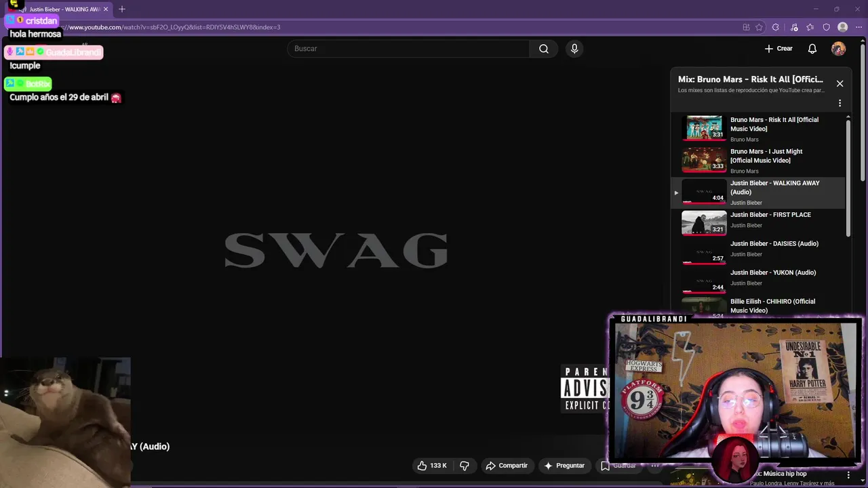Select the Justin Bieber - WALKING AWAY tab

pos(64,9)
